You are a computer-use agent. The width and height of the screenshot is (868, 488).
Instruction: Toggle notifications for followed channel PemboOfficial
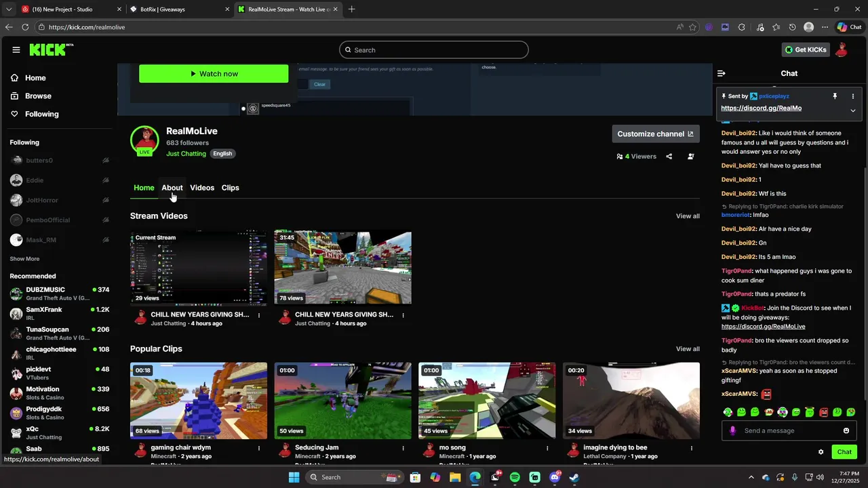[x=106, y=220]
